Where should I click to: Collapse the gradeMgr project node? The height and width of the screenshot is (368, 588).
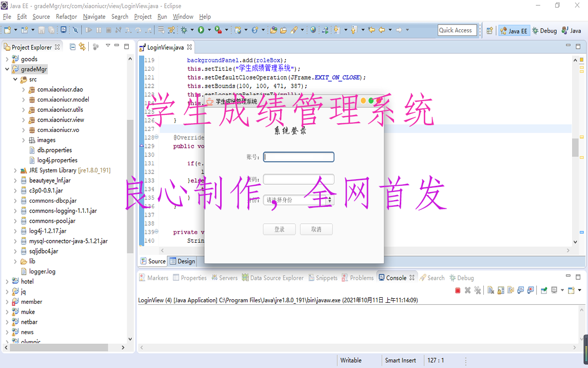click(x=7, y=69)
